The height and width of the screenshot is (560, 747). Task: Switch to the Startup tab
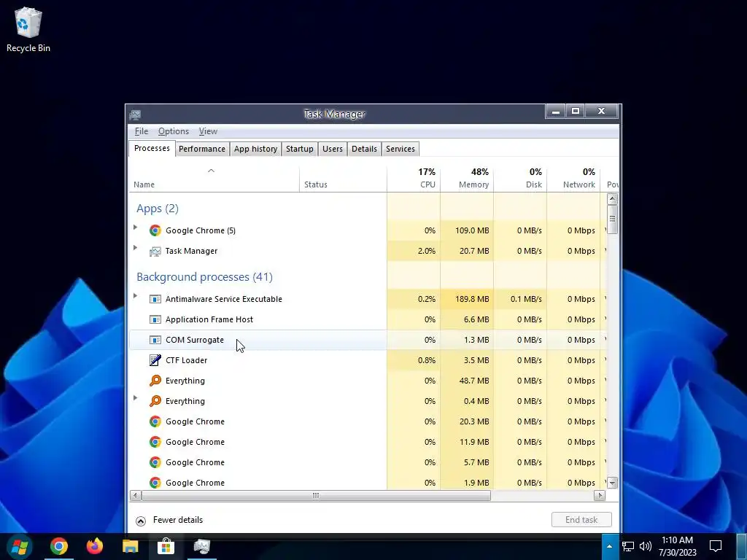pos(300,149)
